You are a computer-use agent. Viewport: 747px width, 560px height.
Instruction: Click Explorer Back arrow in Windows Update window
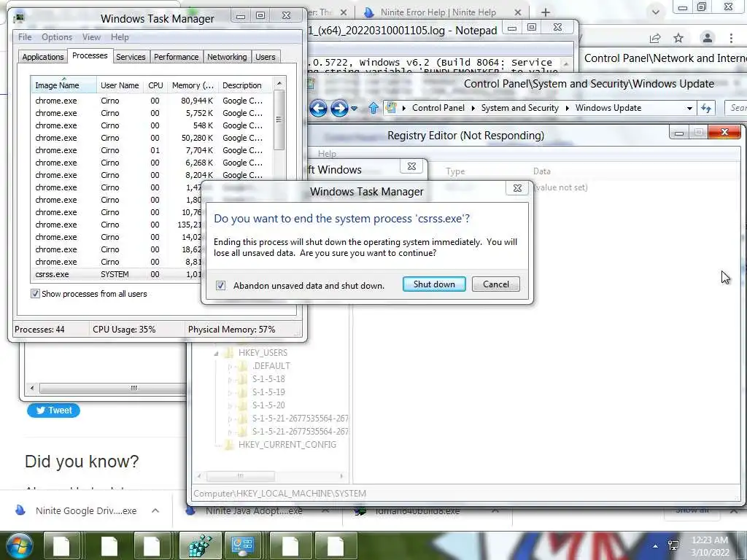[318, 108]
